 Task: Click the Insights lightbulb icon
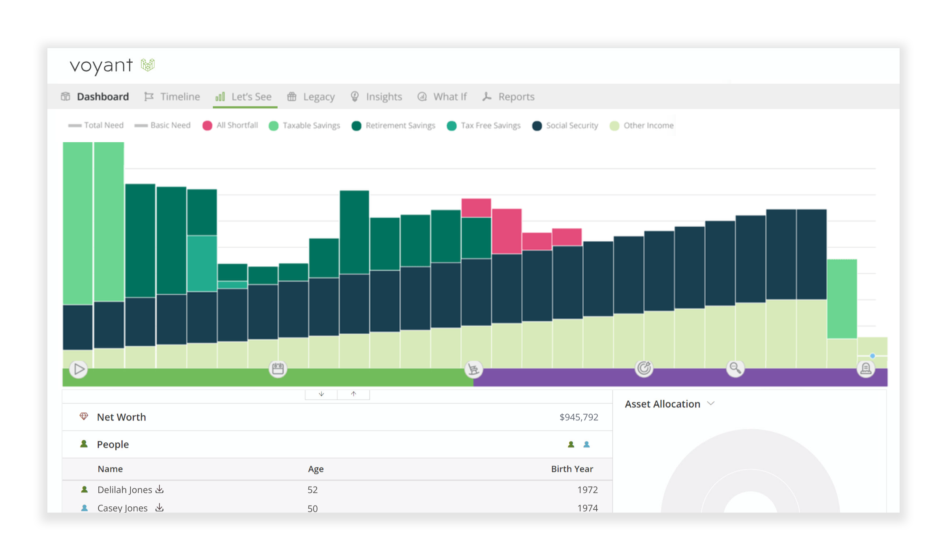click(355, 96)
